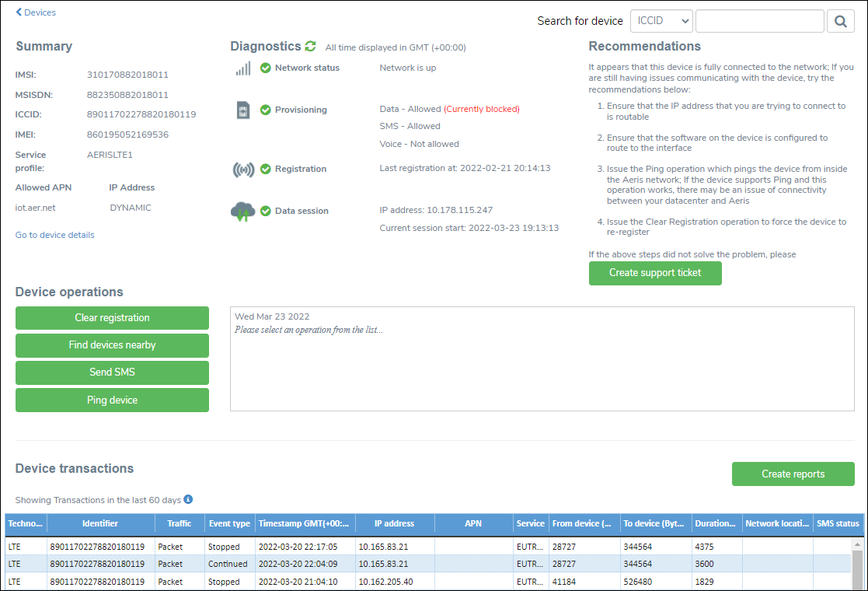Click the Current session start text

[469, 228]
